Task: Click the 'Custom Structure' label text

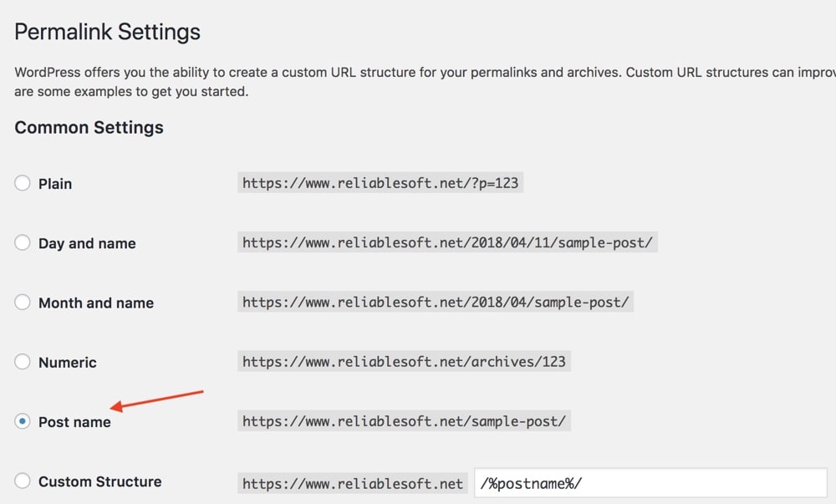Action: click(x=100, y=481)
